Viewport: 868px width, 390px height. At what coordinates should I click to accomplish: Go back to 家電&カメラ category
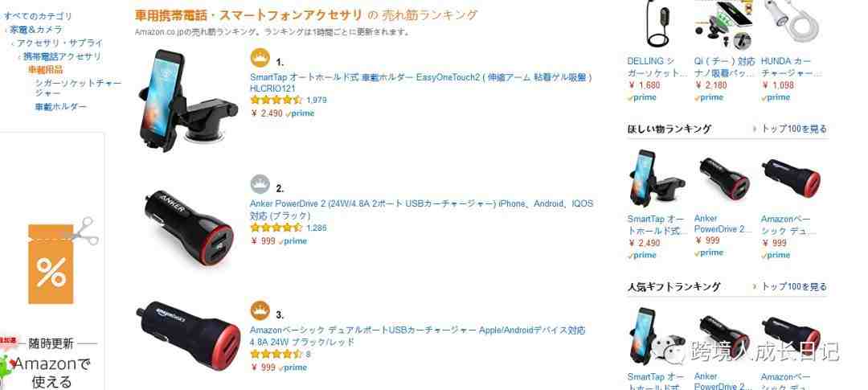(x=35, y=30)
